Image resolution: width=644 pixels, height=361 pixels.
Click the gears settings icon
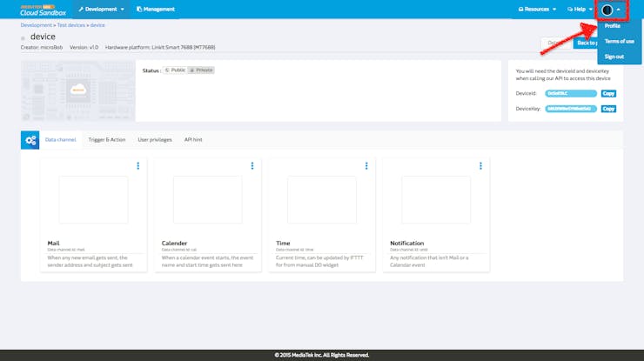coord(30,140)
